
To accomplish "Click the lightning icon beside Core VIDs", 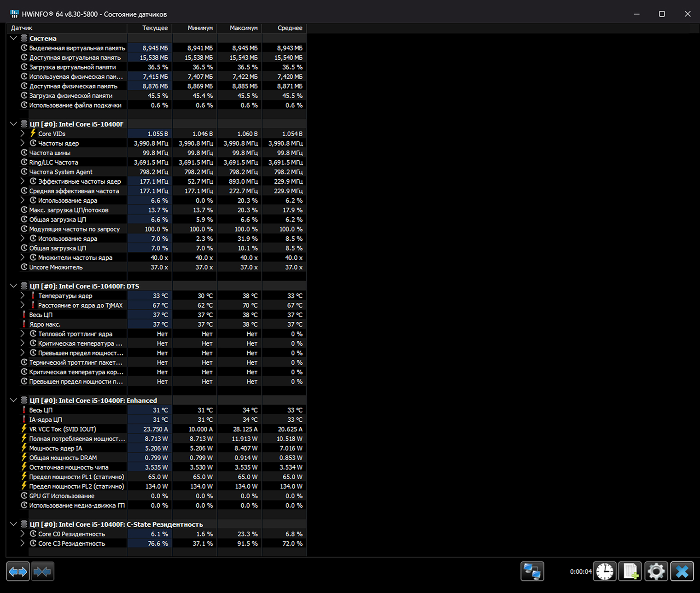I will coord(33,133).
